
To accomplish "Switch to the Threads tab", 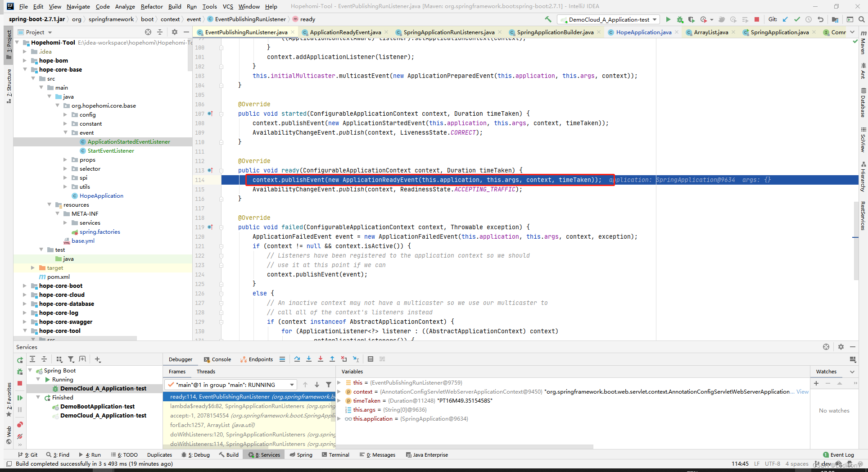I will [206, 372].
